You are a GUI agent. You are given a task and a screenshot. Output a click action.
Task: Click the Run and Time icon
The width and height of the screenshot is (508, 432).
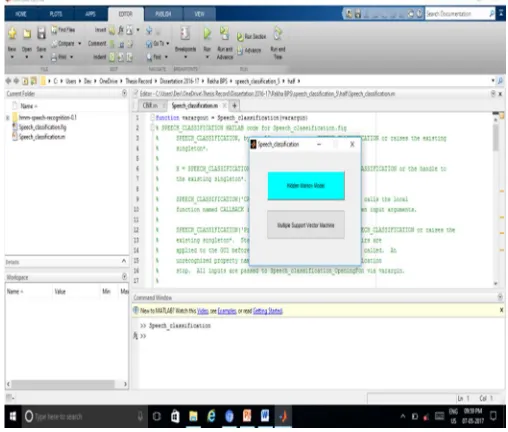(x=278, y=34)
